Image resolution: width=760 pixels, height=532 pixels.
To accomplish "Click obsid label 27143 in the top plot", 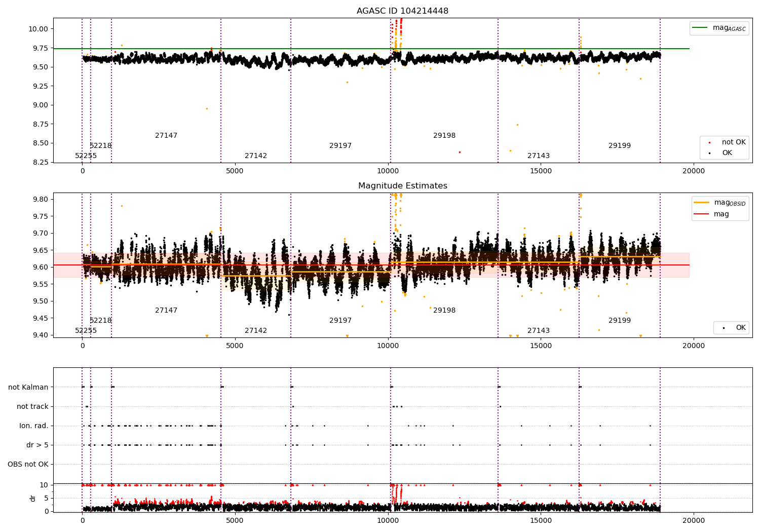I will pyautogui.click(x=539, y=156).
